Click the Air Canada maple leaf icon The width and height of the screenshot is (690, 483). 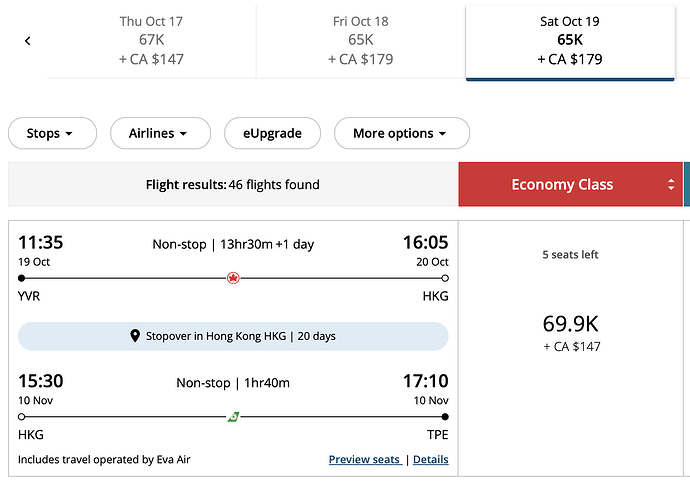point(233,278)
